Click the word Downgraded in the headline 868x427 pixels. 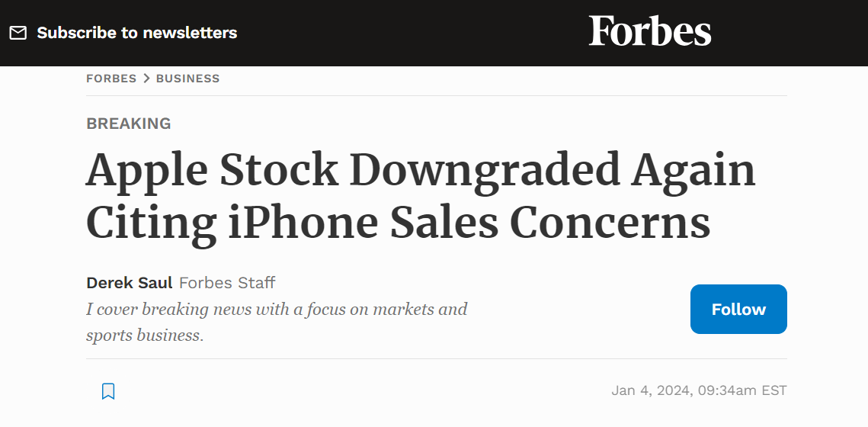[x=486, y=169]
